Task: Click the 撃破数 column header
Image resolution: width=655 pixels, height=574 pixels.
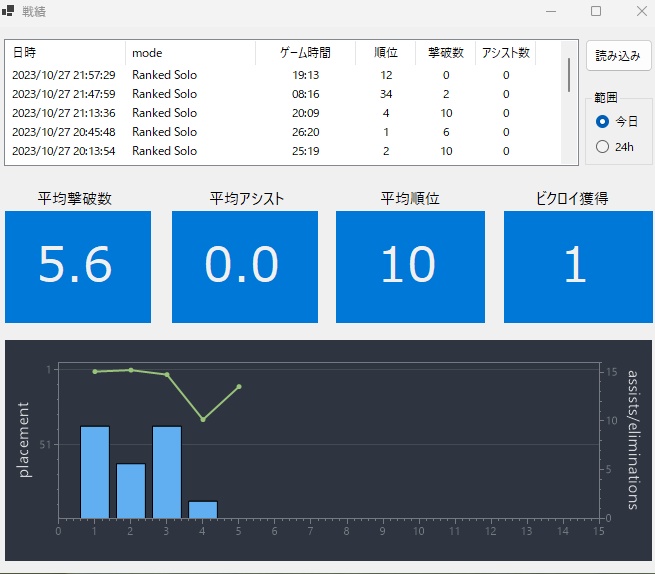Action: [446, 53]
